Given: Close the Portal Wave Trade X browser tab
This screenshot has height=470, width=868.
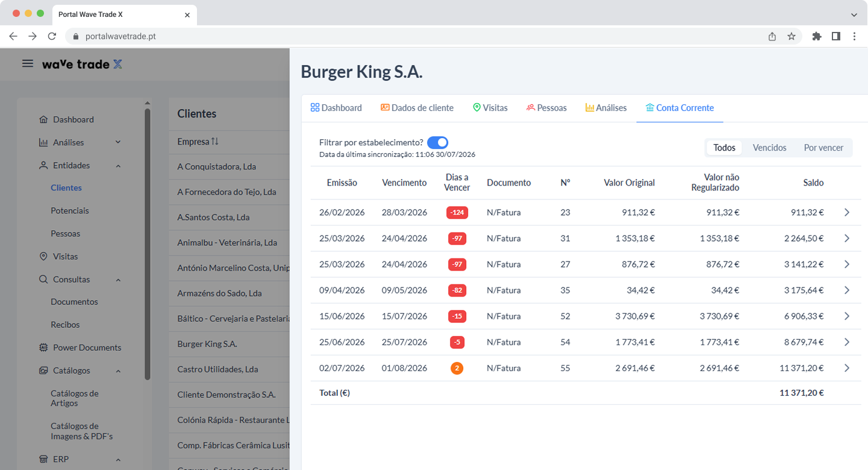Looking at the screenshot, I should click(x=187, y=14).
